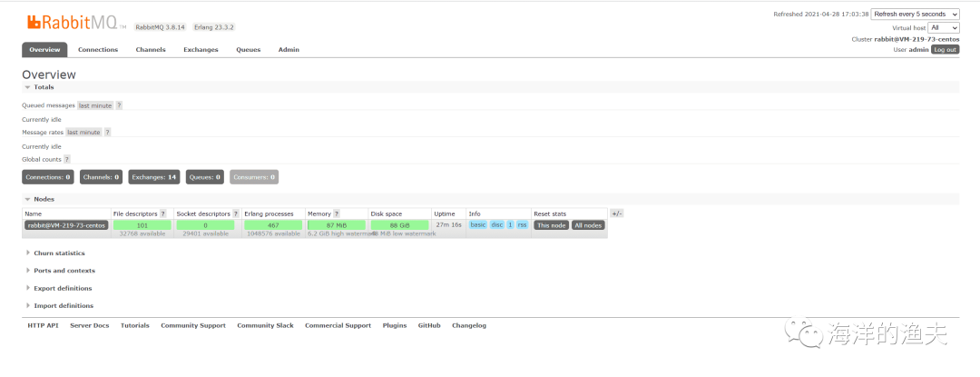Open help for Queued messages
This screenshot has height=377, width=980.
pos(119,105)
